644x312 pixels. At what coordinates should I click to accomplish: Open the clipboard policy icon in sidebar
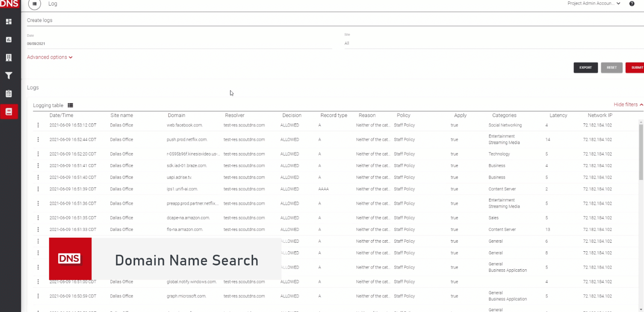tap(9, 94)
